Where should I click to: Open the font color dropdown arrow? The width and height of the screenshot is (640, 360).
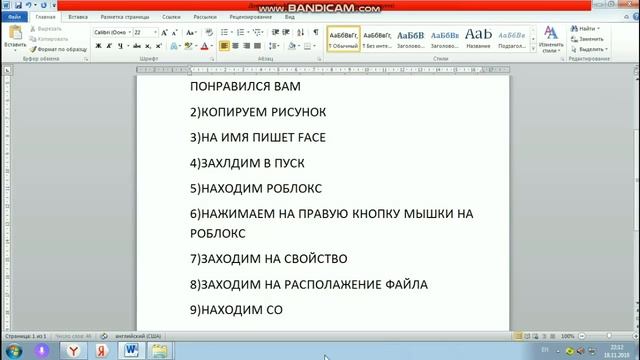212,46
